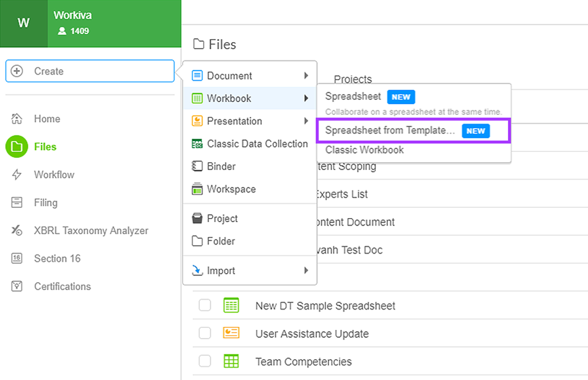Open the User Assistance Update file
Screen dimensions: 588x380
312,334
